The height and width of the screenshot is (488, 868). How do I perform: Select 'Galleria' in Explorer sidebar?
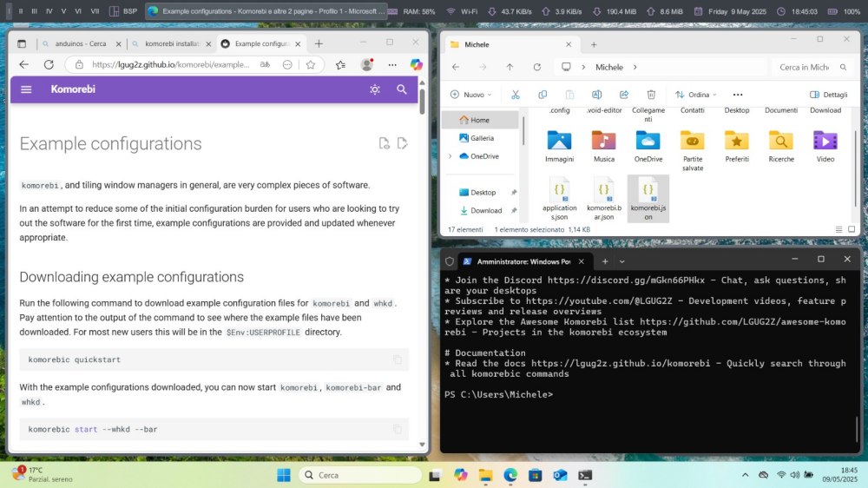coord(482,138)
